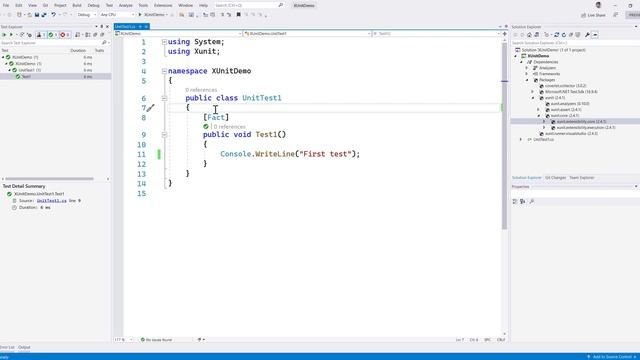The image size is (640, 360).
Task: Click the green passed-test glyph above Test1 method
Action: click(206, 127)
